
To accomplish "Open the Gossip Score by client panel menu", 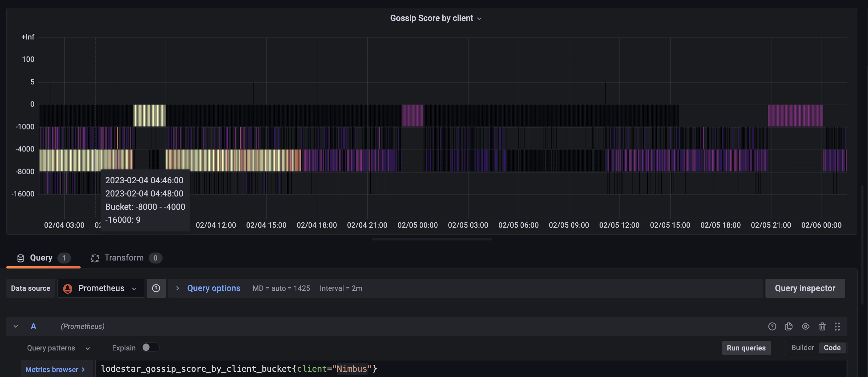I will [x=436, y=18].
